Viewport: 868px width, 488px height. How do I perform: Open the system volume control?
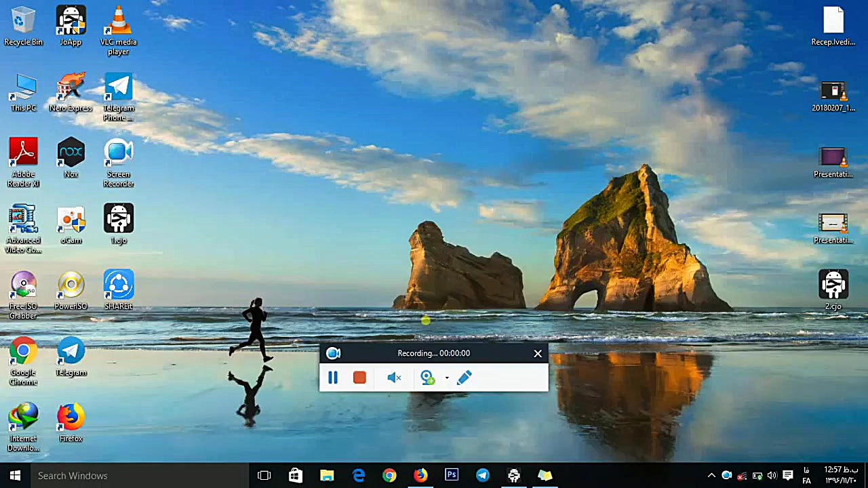772,476
